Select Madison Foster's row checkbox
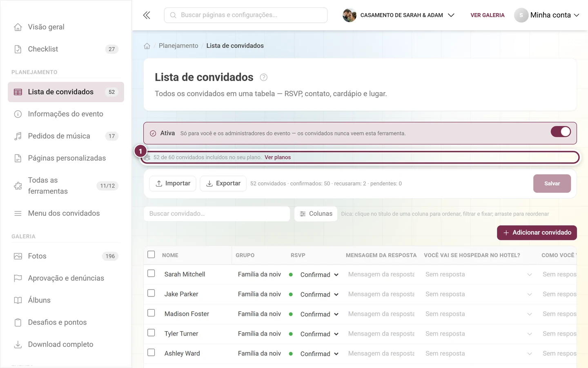 (151, 313)
